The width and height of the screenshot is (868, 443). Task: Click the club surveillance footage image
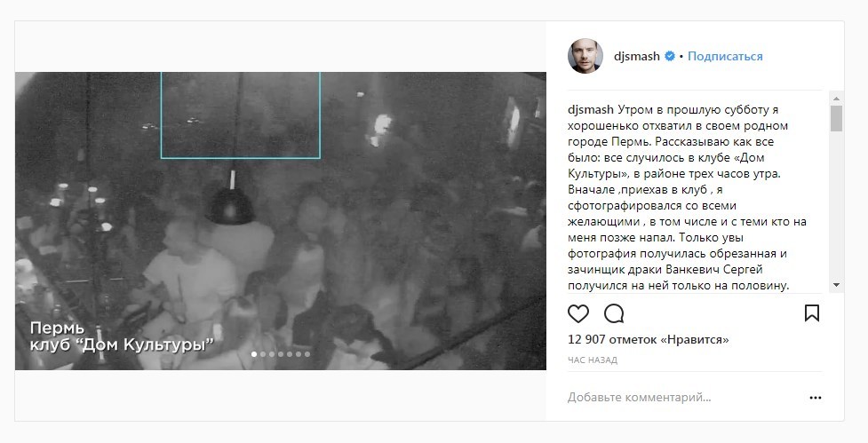click(281, 221)
